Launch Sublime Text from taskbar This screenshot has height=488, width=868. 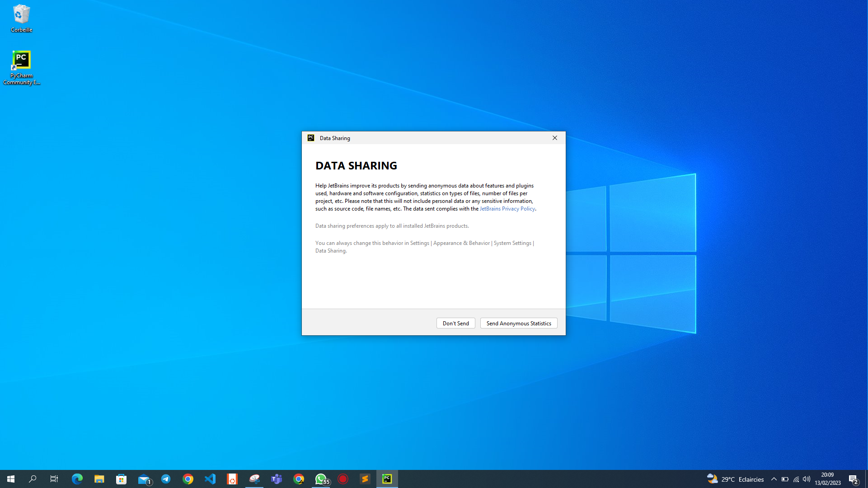(x=365, y=479)
